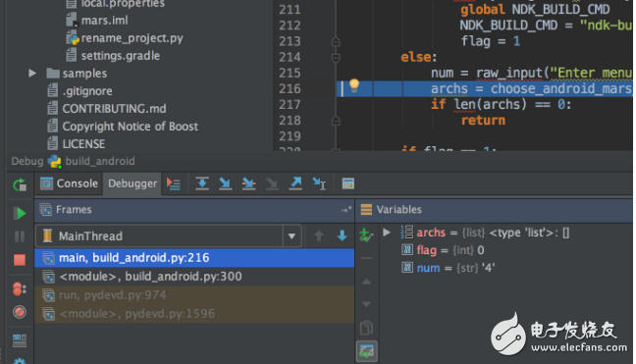Viewport: 636px width, 364px height.
Task: Select next frame with down arrow
Action: (x=342, y=235)
